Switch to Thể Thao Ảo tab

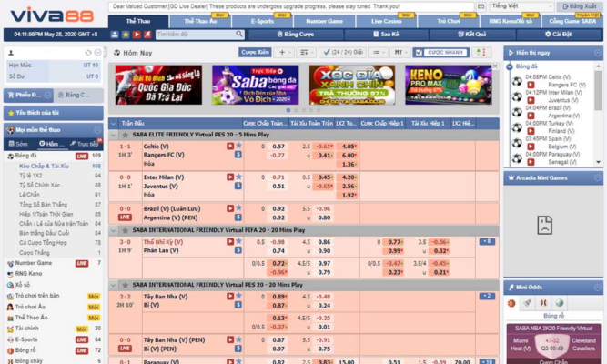200,21
